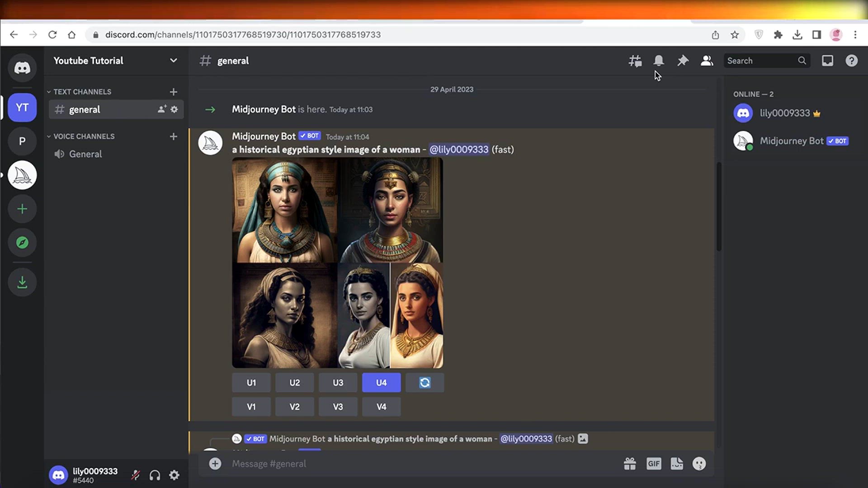Screen dimensions: 868x488
Task: Create variations with V1 button
Action: pos(251,407)
